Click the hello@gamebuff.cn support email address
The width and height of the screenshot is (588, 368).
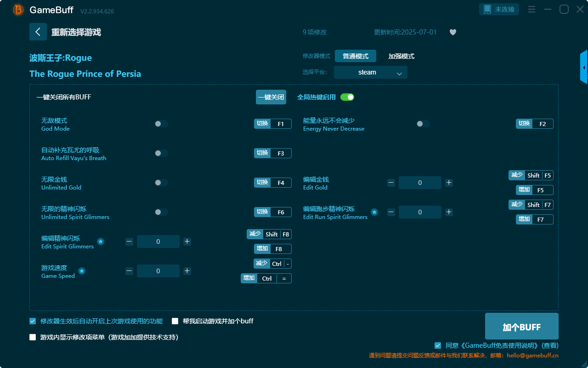[533, 356]
